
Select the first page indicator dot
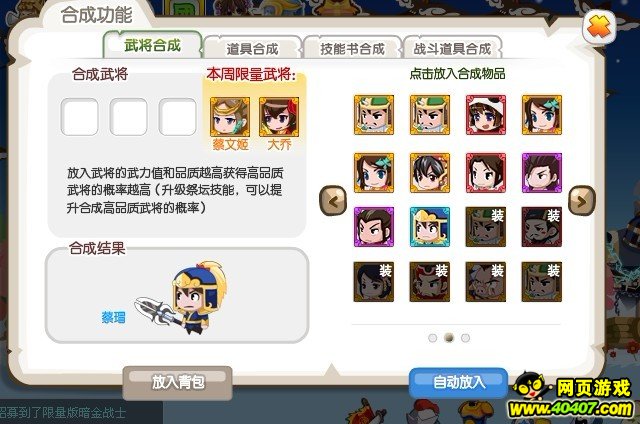[433, 338]
